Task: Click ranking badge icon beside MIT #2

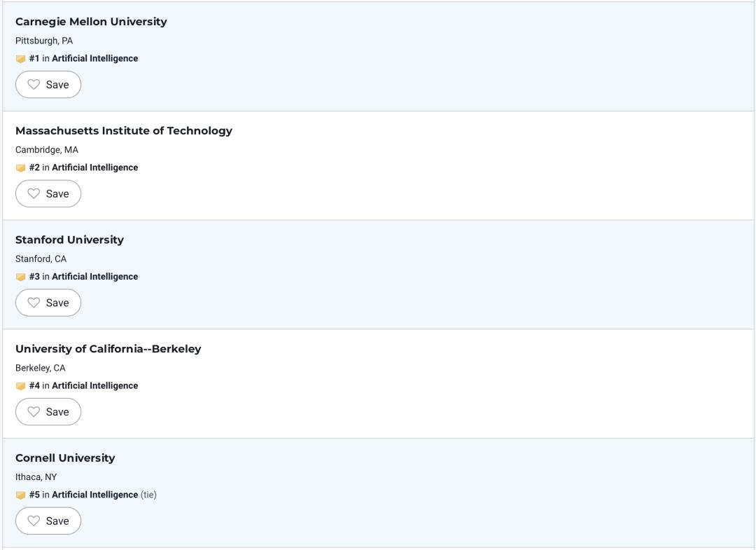Action: coord(20,168)
